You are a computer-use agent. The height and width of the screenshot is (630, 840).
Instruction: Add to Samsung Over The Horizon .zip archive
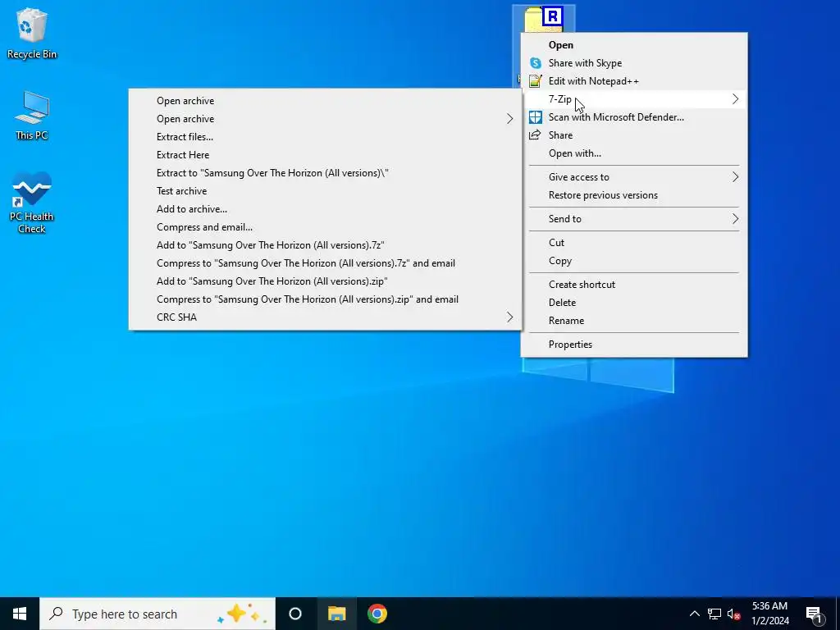pyautogui.click(x=325, y=281)
